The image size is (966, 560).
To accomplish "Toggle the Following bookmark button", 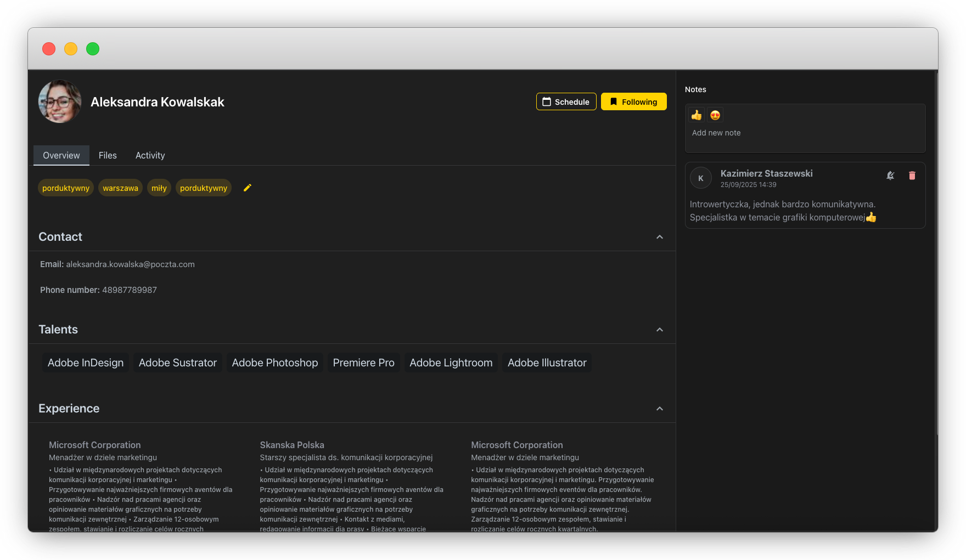I will [x=633, y=101].
